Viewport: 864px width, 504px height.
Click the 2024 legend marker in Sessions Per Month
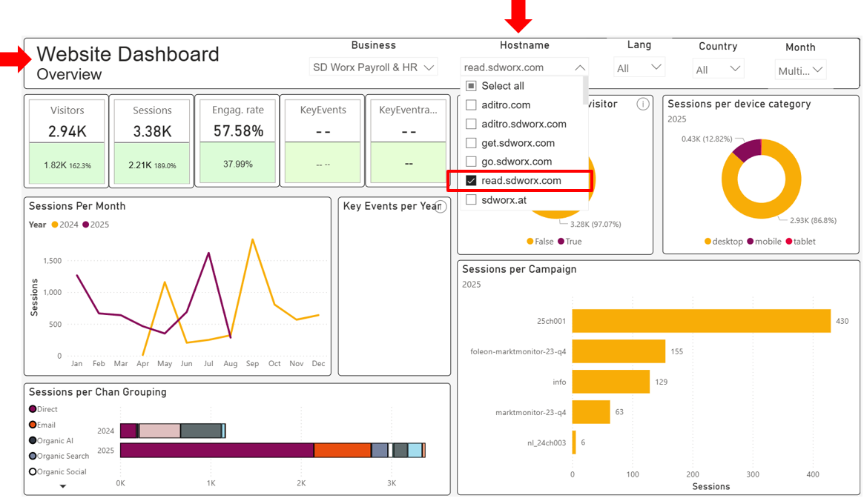click(x=55, y=225)
